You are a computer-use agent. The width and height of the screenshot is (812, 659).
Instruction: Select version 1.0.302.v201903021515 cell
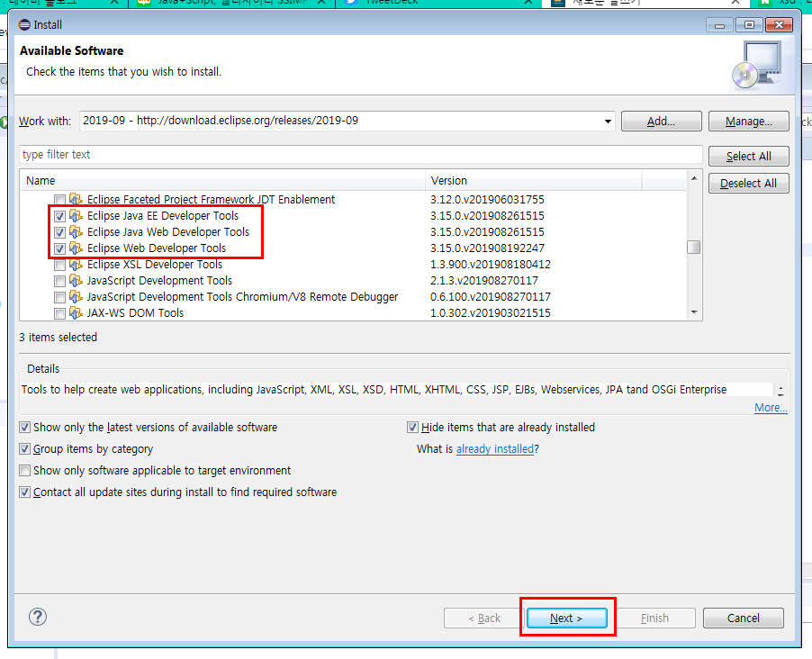tap(490, 313)
